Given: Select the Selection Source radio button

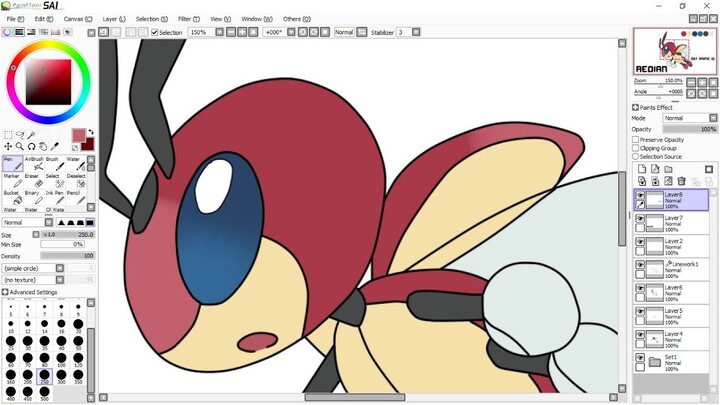Looking at the screenshot, I should point(636,156).
